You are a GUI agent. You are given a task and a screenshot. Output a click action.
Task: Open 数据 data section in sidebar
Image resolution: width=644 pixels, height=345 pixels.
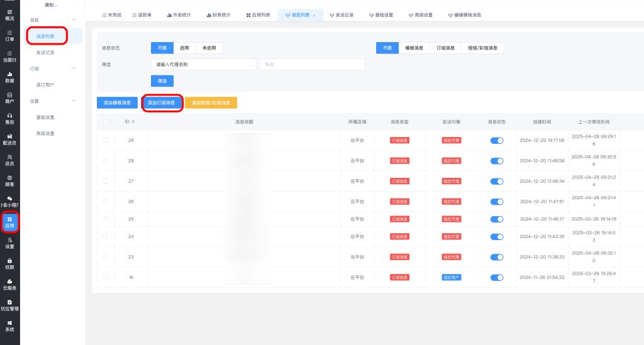point(9,77)
